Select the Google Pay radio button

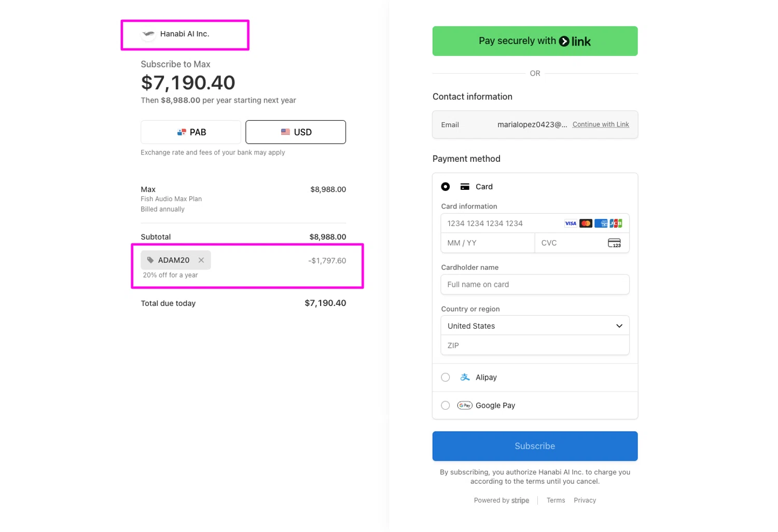446,405
